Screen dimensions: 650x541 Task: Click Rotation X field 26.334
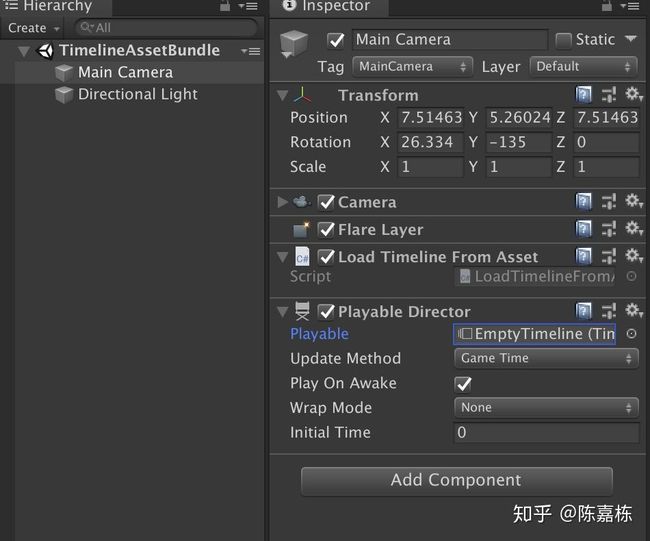point(430,142)
